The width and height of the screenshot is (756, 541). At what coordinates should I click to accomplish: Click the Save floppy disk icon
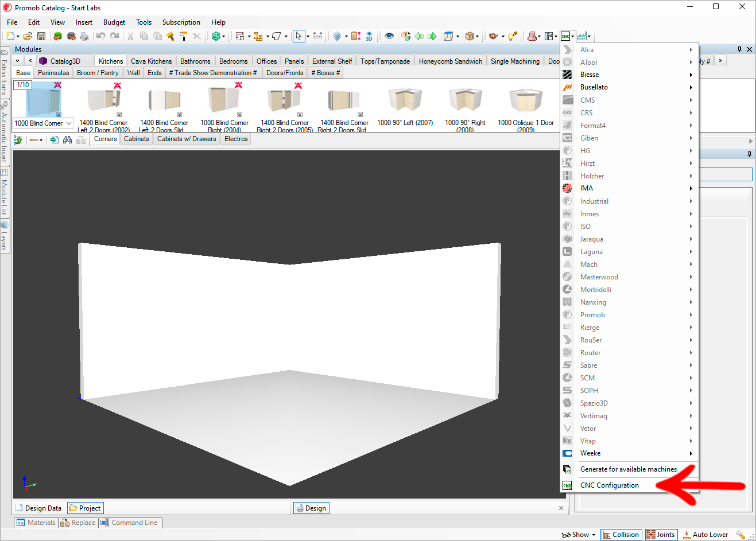(41, 36)
